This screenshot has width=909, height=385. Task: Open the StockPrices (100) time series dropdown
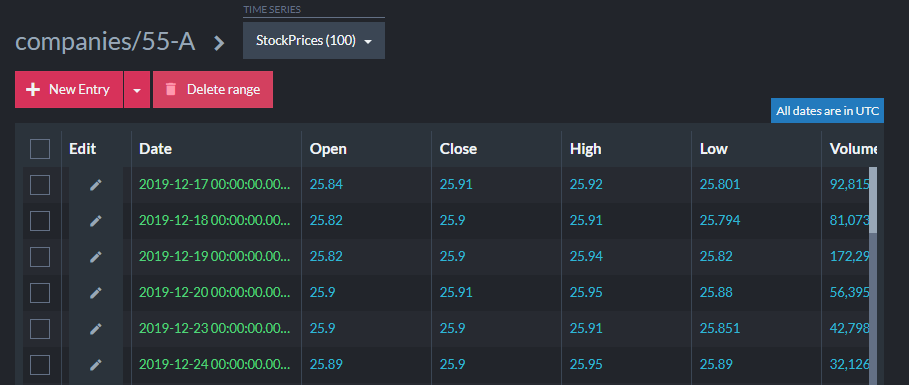pos(314,41)
